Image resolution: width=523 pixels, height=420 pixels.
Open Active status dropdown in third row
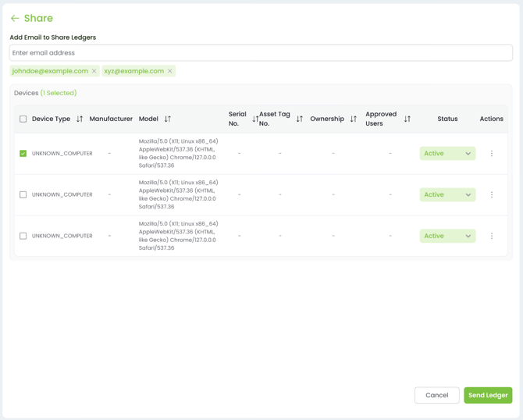pos(447,236)
